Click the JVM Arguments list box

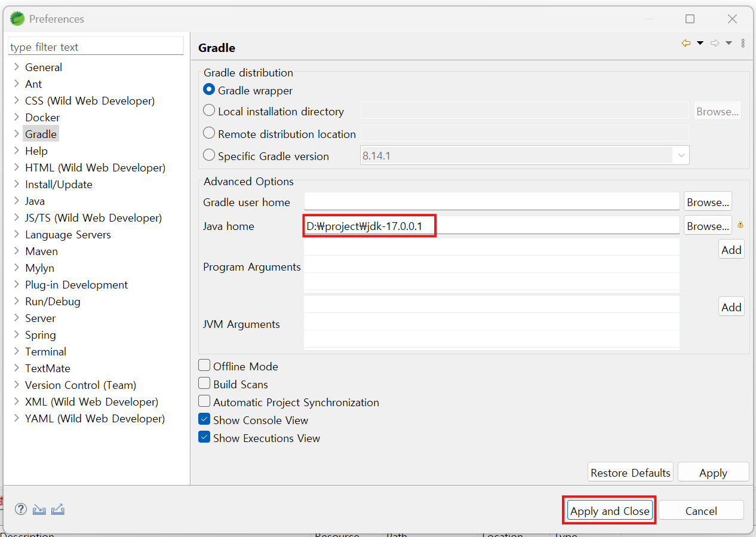[x=491, y=323]
